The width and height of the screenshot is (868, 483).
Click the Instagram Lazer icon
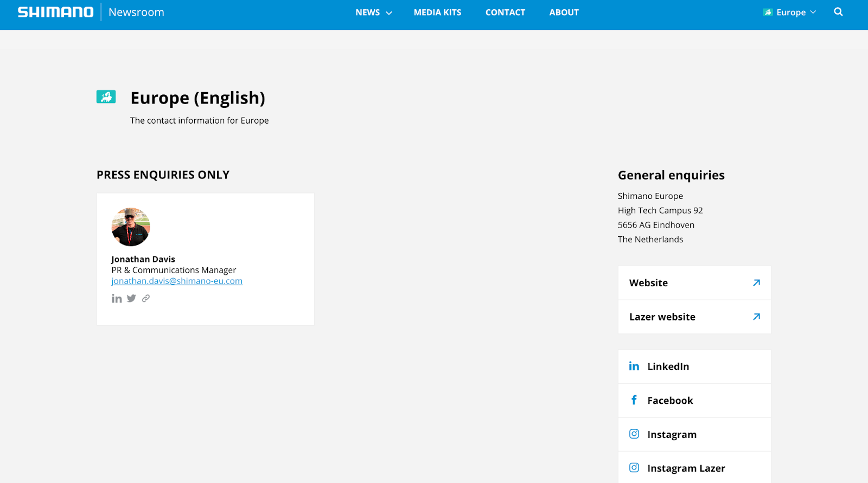point(634,468)
